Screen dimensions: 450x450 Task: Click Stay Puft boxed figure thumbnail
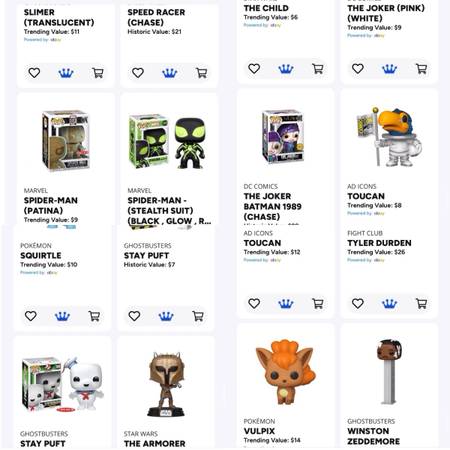(62, 384)
